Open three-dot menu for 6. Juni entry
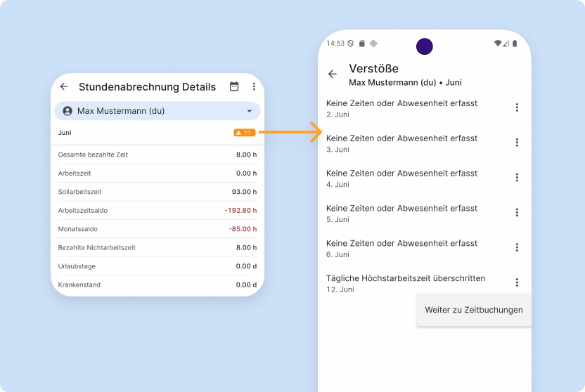Viewport: 585px width, 392px height. (x=517, y=247)
